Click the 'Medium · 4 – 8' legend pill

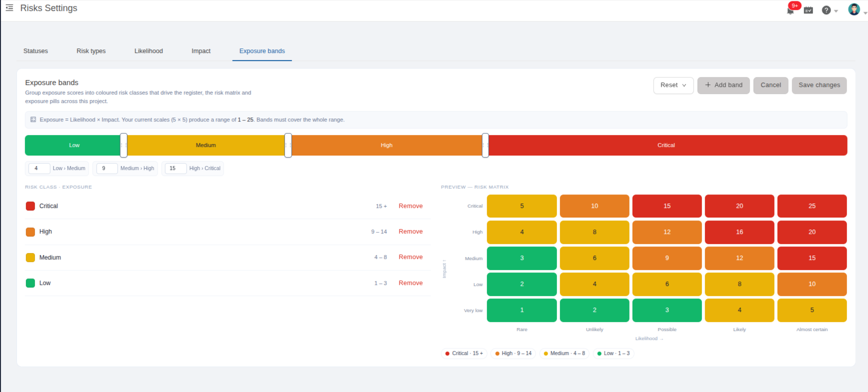[x=564, y=353]
